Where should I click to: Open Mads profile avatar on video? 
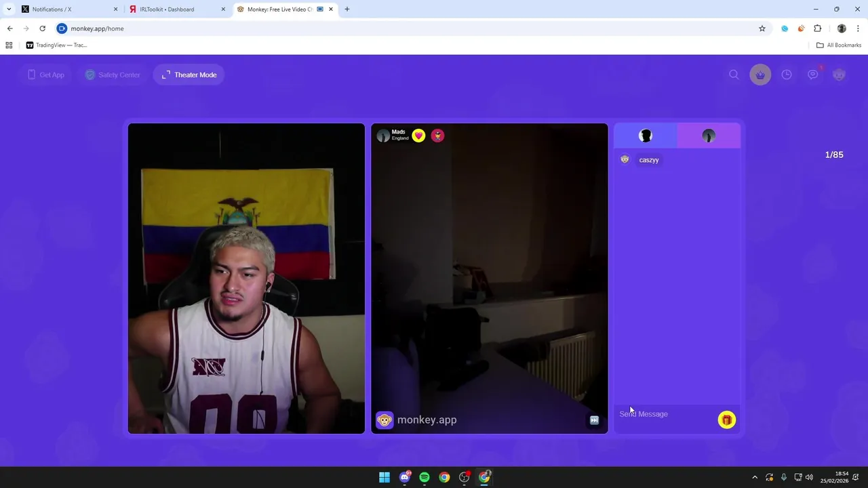(383, 136)
